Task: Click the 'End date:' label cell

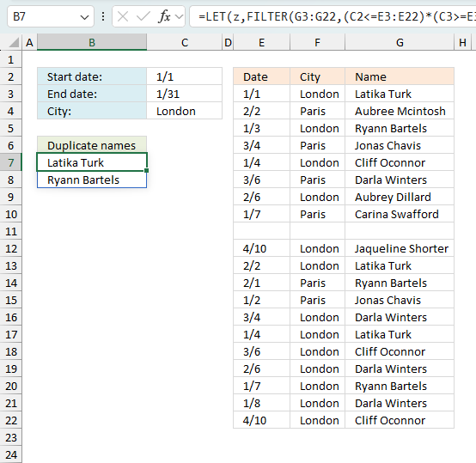Action: [92, 94]
